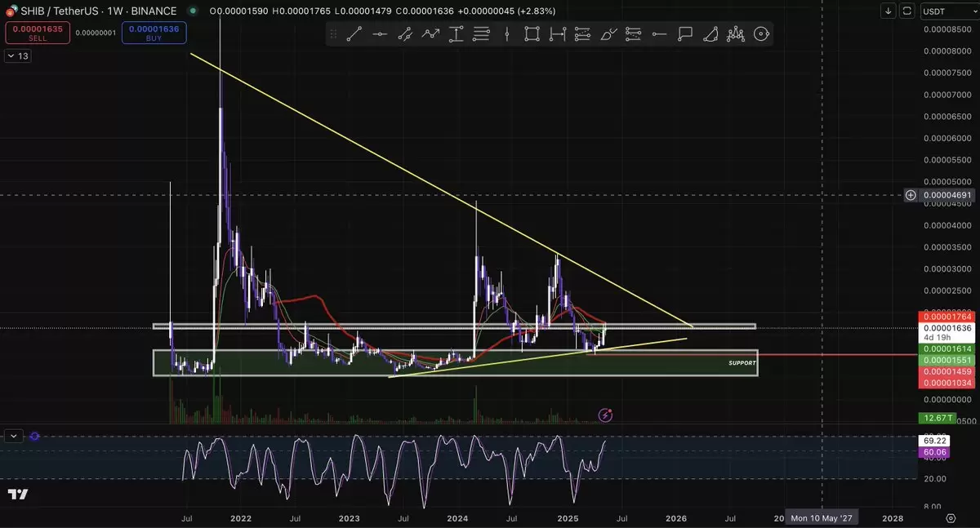Select the Parallel Channel drawing tool
Viewport: 980px width, 528px height.
pyautogui.click(x=405, y=34)
